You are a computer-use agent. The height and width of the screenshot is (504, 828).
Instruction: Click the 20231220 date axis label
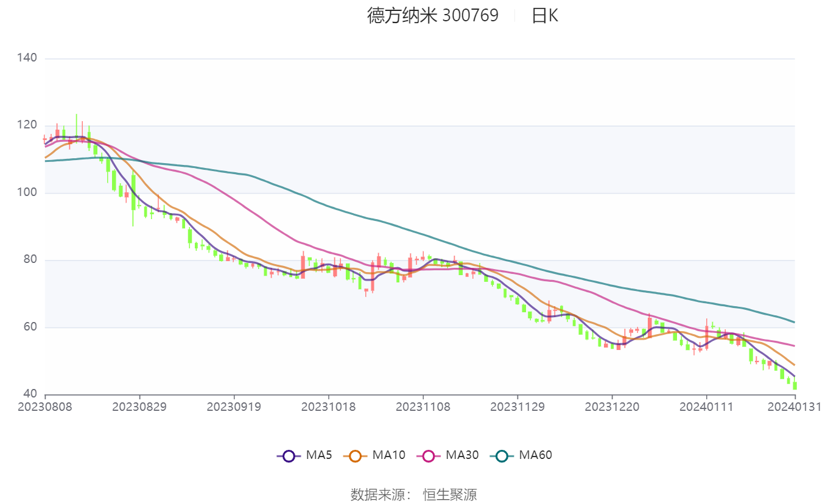pos(612,407)
